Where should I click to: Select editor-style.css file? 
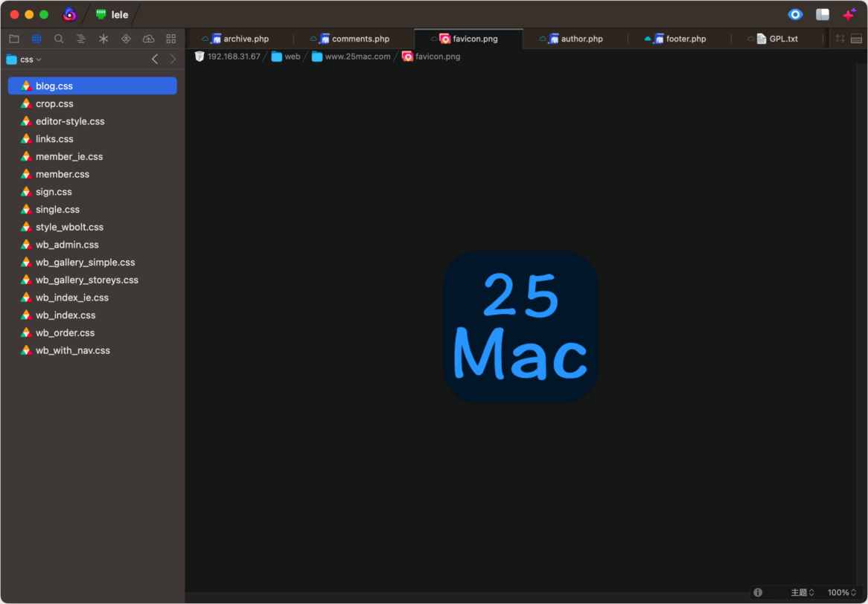(x=92, y=121)
